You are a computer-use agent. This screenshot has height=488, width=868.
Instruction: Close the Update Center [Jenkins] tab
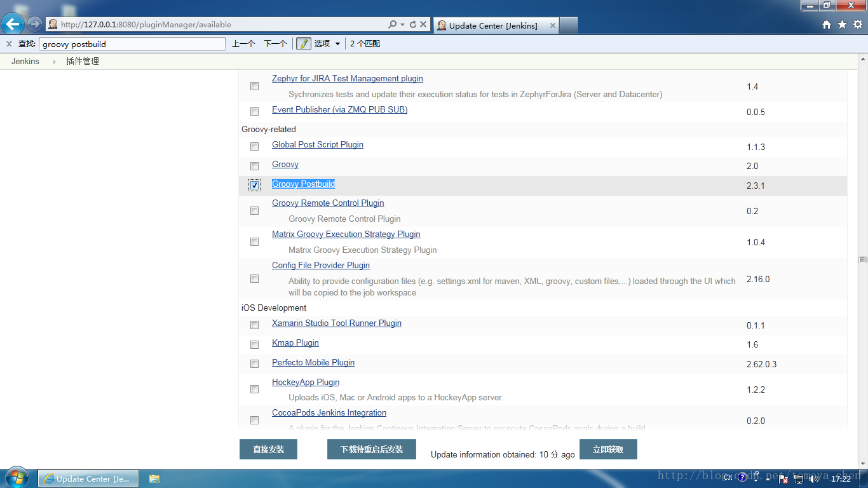pos(553,25)
